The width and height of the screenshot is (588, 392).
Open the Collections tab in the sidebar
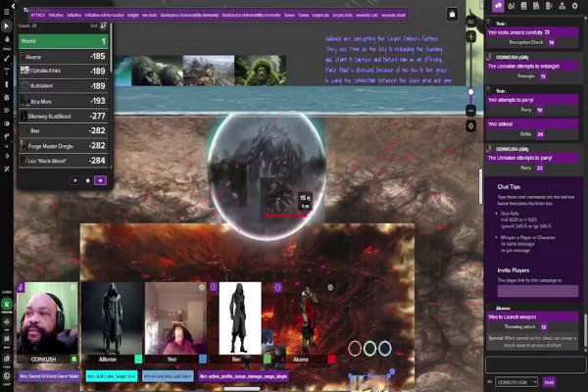[562, 6]
